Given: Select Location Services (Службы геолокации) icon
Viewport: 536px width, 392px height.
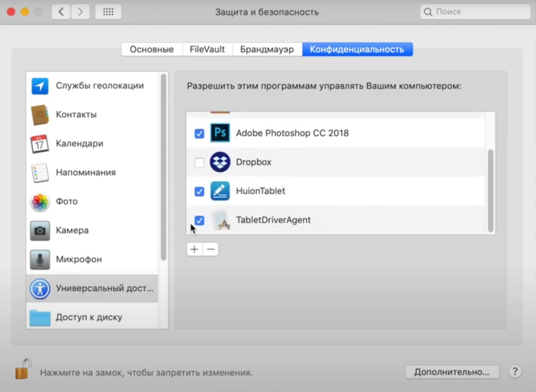Looking at the screenshot, I should click(40, 86).
